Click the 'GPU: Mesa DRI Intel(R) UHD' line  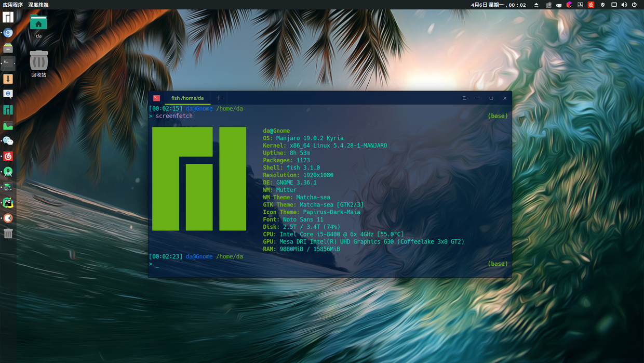coord(364,241)
